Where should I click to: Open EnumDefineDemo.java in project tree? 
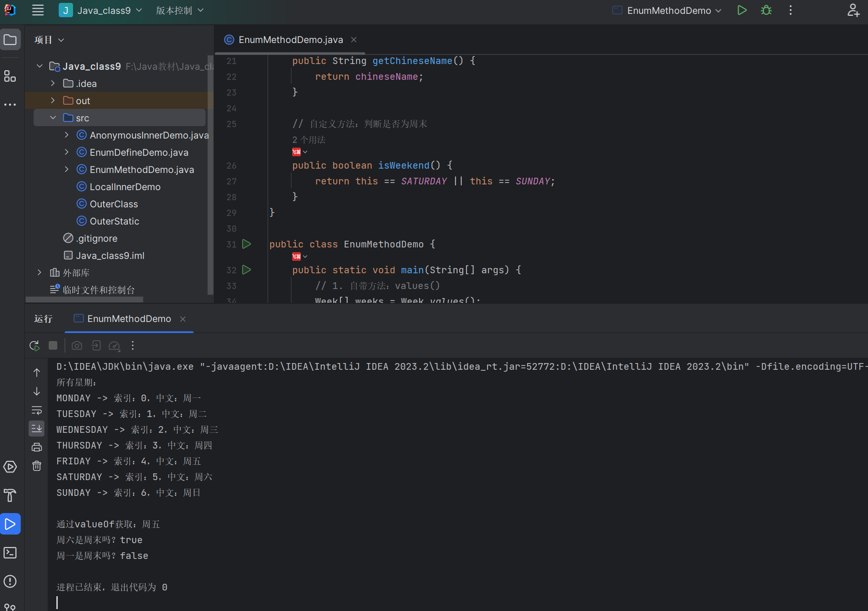[x=139, y=152]
